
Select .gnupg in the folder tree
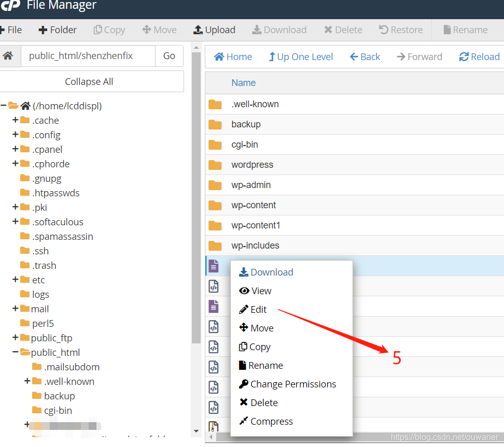point(47,179)
